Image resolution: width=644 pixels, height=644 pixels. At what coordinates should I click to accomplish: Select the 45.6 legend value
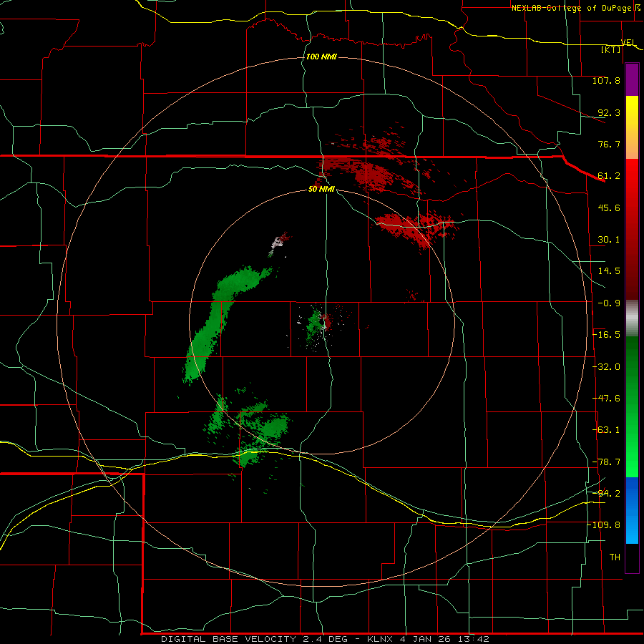609,208
